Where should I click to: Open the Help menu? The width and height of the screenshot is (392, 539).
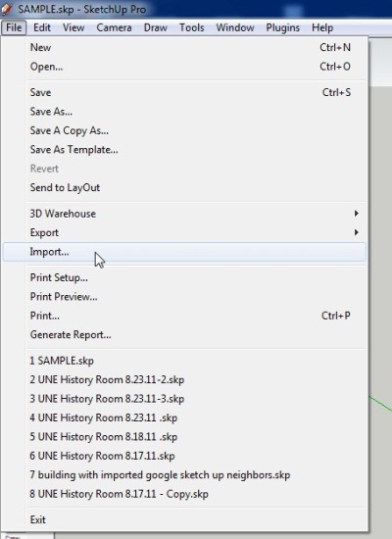(x=322, y=27)
